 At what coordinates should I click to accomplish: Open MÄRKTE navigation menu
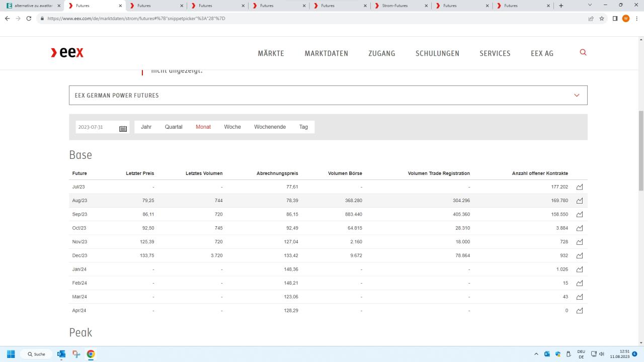pos(271,53)
